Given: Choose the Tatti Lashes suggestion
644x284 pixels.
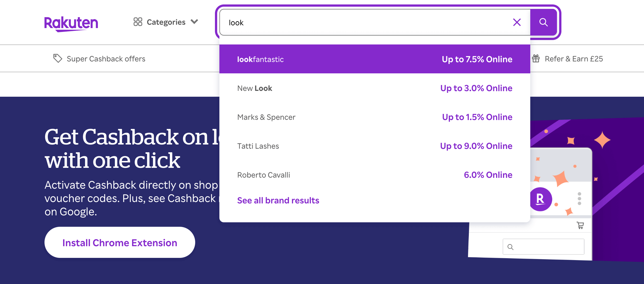Looking at the screenshot, I should point(375,146).
